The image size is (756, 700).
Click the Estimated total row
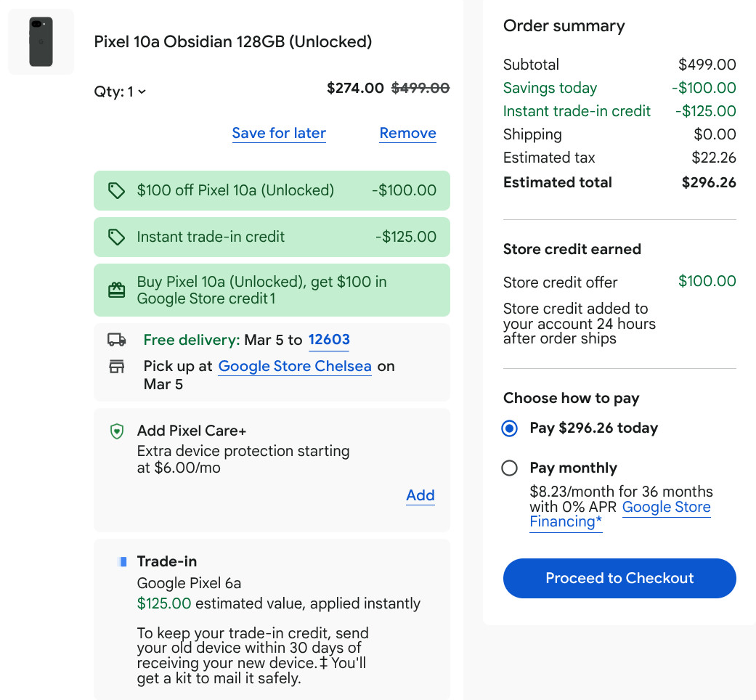tap(619, 182)
